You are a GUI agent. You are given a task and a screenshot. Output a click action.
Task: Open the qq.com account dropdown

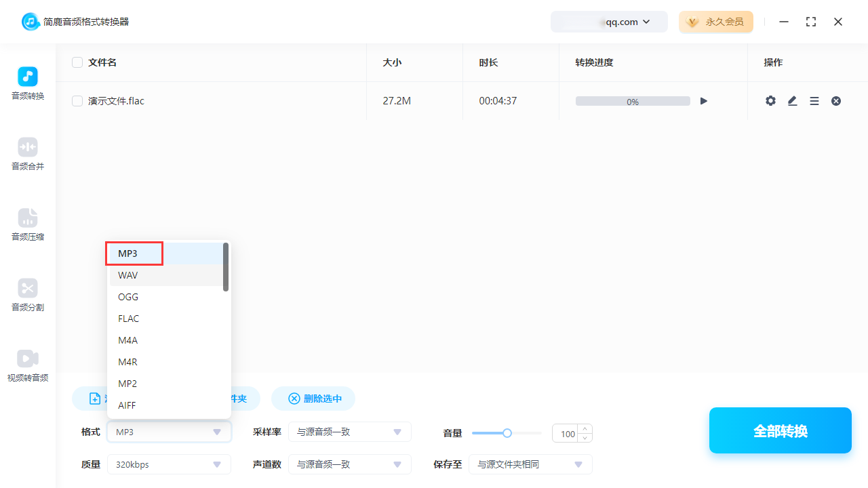point(609,22)
